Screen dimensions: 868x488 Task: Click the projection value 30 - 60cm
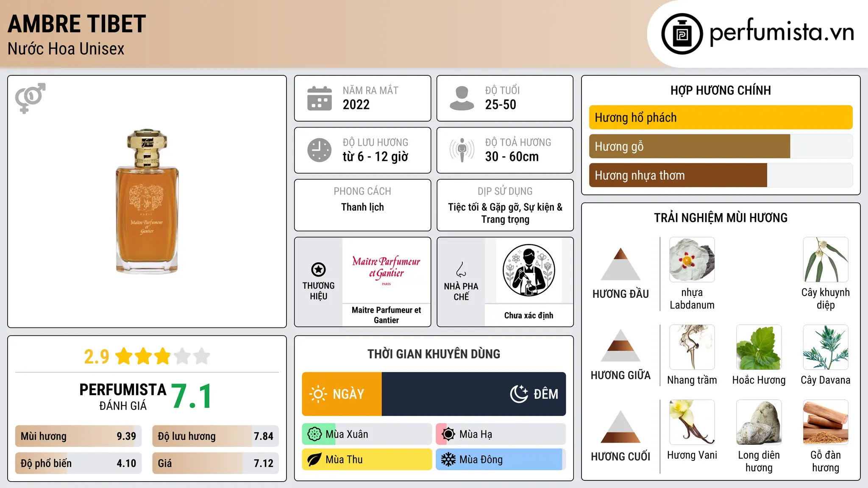coord(512,157)
